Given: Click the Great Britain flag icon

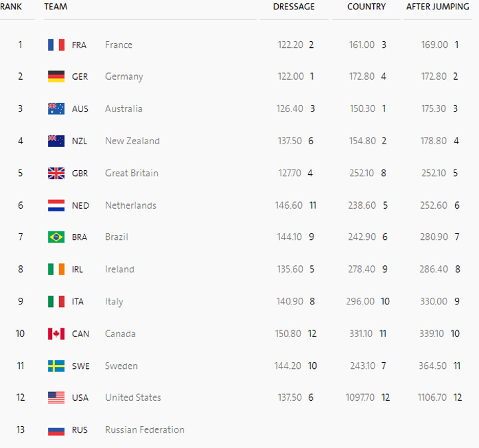Looking at the screenshot, I should tap(56, 173).
